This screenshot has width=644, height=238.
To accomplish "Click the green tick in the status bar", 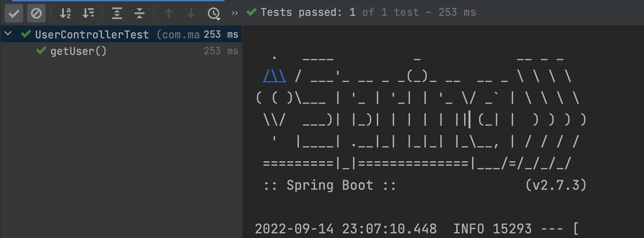I will [x=252, y=12].
